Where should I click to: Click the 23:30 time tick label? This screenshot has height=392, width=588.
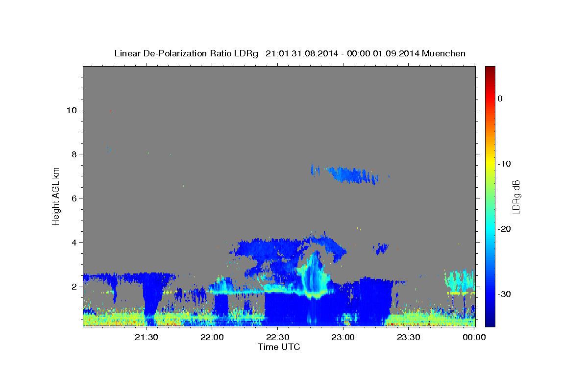click(x=408, y=337)
